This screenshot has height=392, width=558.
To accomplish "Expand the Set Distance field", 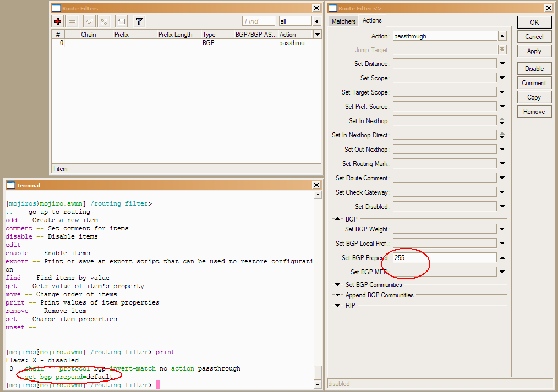I will pos(502,64).
